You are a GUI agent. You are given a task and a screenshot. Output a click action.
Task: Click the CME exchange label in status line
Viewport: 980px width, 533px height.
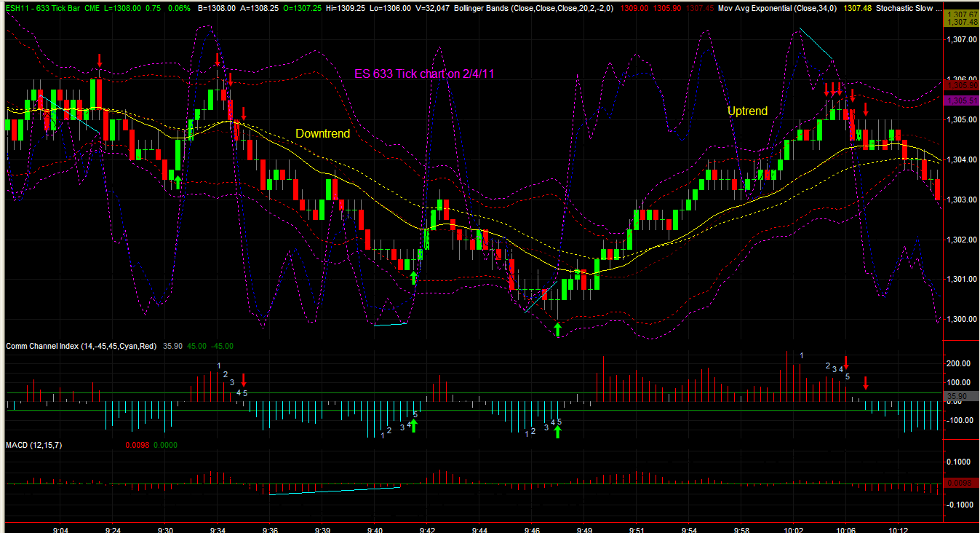(93, 8)
